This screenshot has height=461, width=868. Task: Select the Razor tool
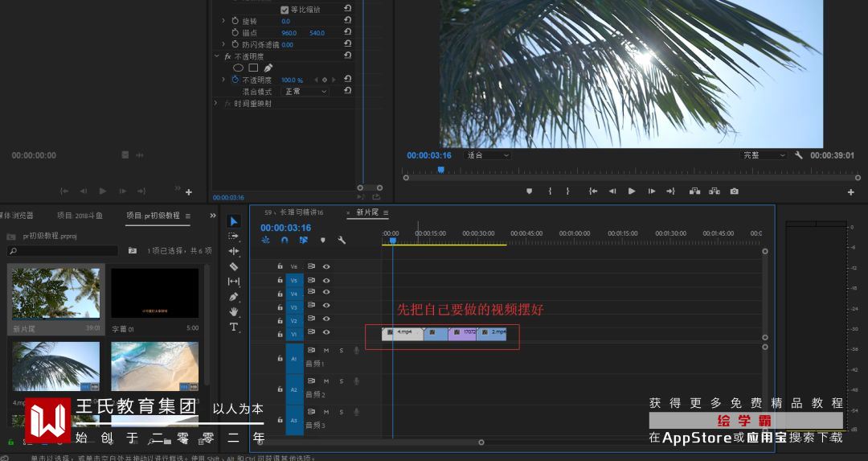click(x=234, y=266)
